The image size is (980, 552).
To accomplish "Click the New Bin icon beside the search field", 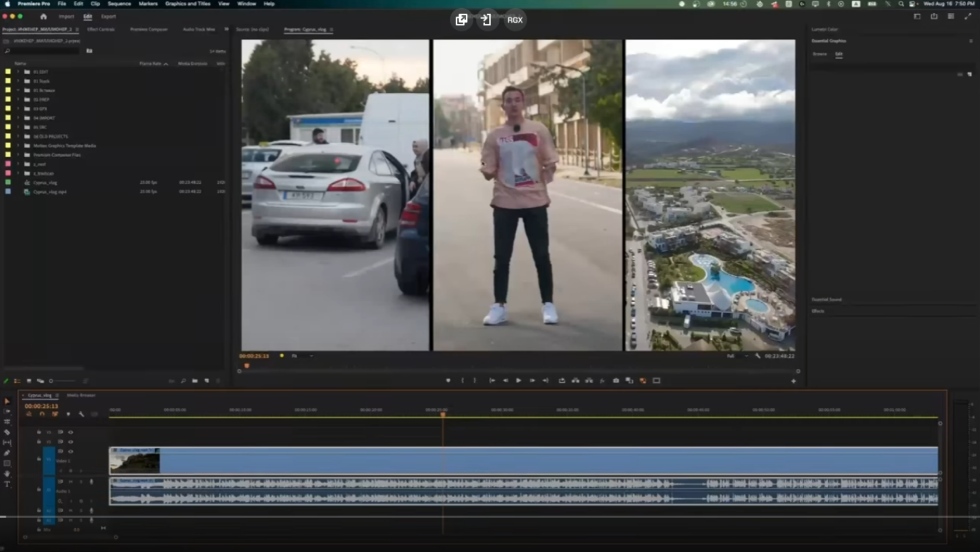I will 89,51.
